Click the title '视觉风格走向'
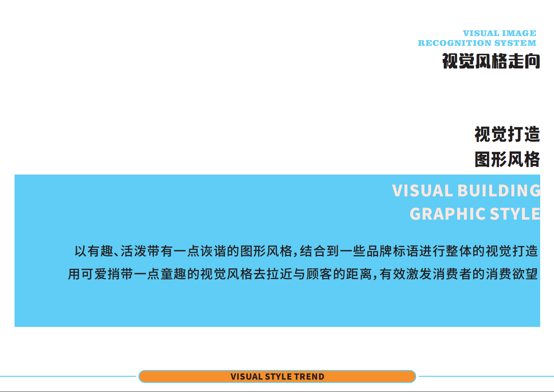Image resolution: width=554 pixels, height=392 pixels. (491, 61)
